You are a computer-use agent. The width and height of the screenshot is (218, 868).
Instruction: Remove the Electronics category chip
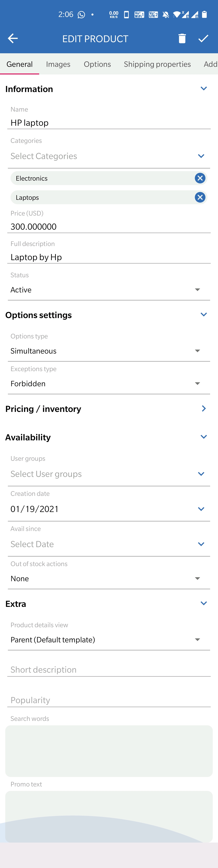coord(200,178)
